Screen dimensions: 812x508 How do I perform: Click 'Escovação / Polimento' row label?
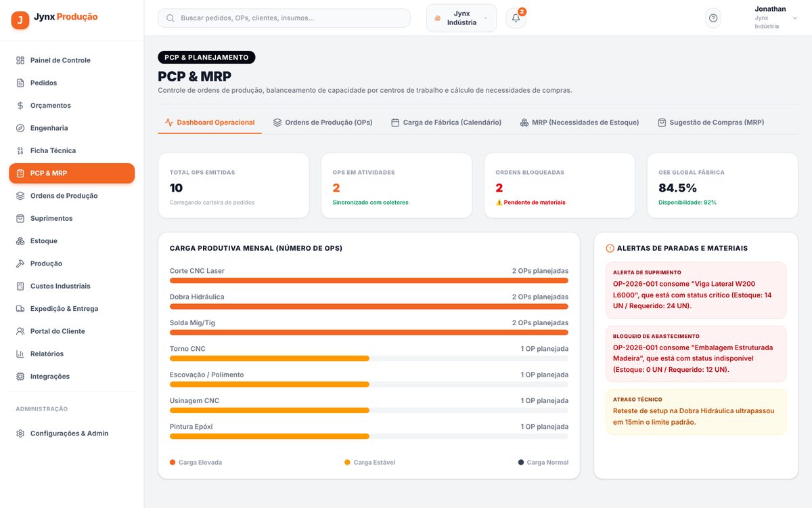coord(207,375)
